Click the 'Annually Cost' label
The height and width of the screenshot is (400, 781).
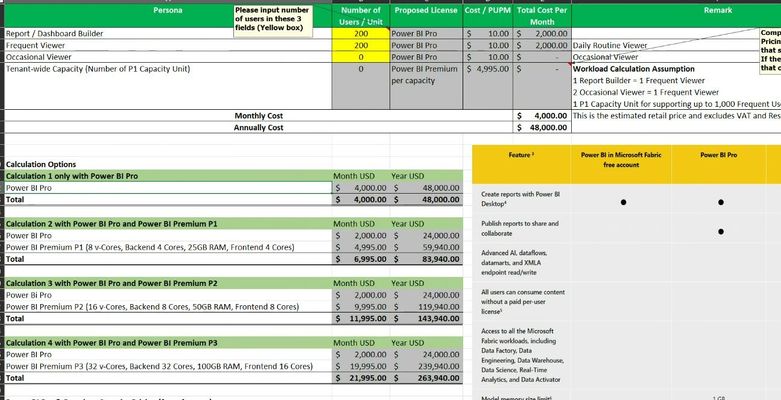pos(259,128)
